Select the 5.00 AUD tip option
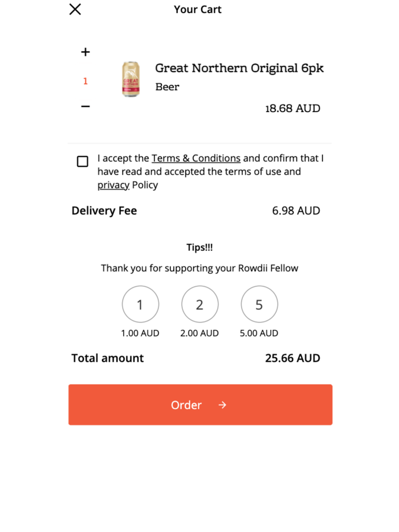The width and height of the screenshot is (399, 532). click(x=259, y=304)
